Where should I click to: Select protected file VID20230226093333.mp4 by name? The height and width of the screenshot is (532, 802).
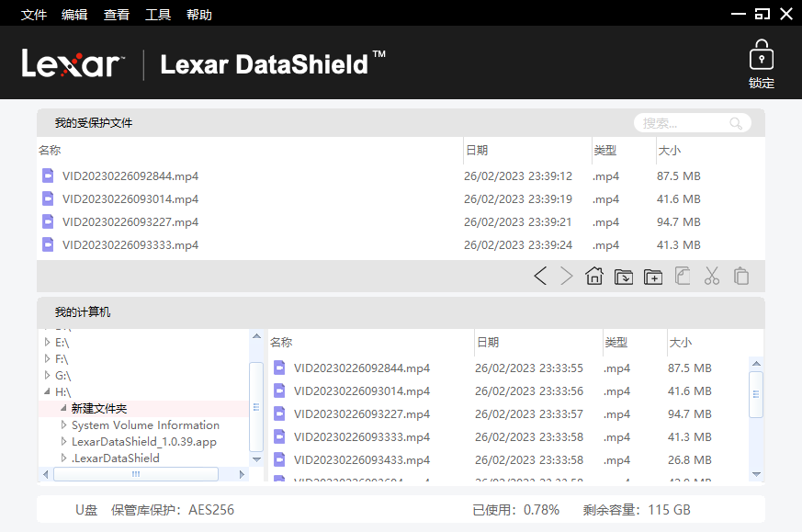coord(130,245)
